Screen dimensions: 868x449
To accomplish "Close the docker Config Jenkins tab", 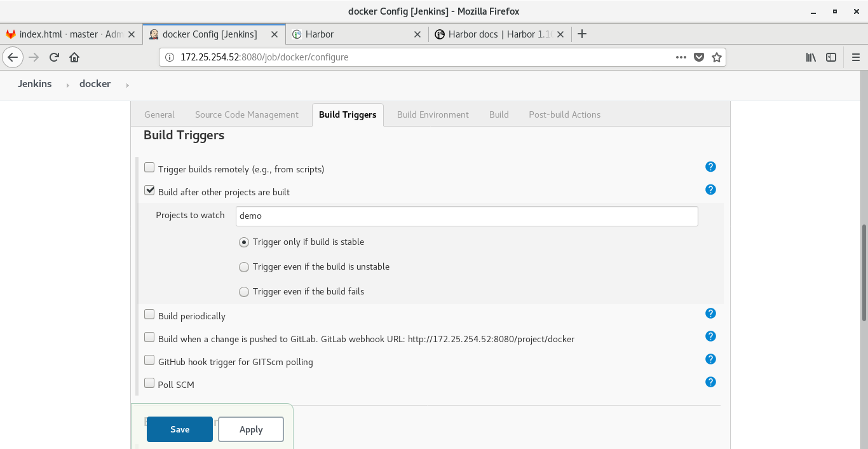I will coord(275,34).
